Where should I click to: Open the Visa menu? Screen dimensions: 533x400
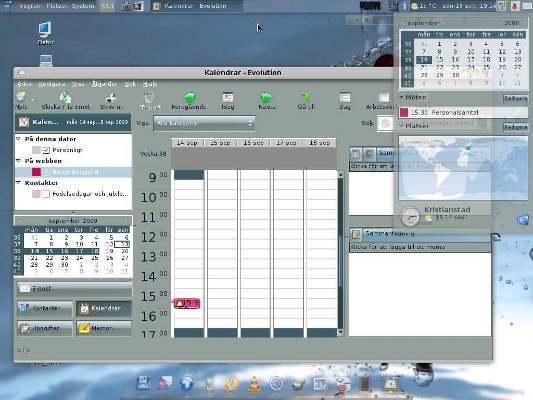pos(78,84)
